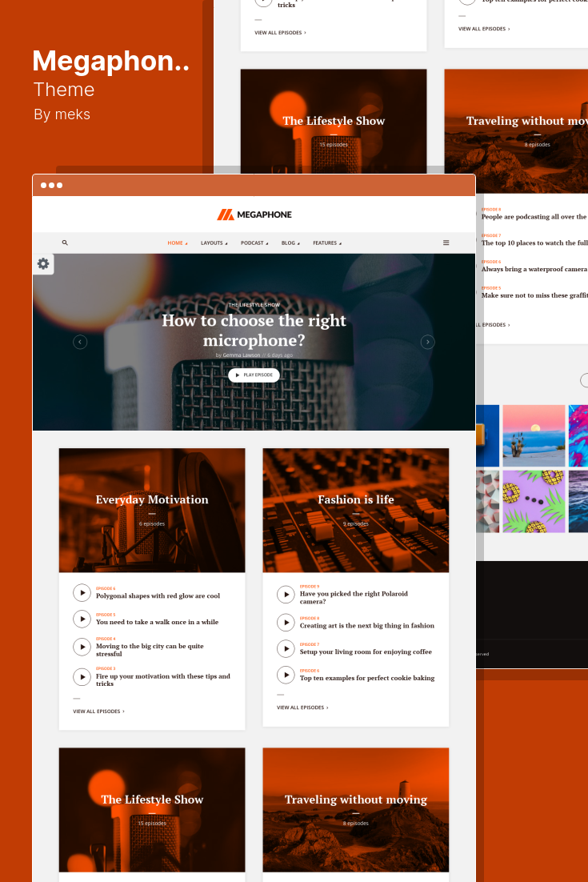The image size is (588, 882).
Task: Go to next hero slide arrow
Action: (428, 342)
